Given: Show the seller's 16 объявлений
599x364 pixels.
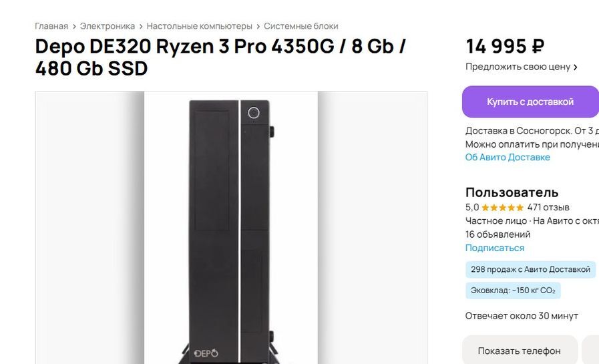Looking at the screenshot, I should pos(497,234).
